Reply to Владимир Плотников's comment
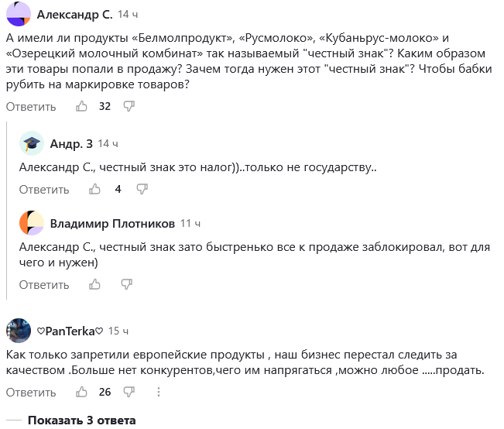The image size is (504, 429). 44,284
